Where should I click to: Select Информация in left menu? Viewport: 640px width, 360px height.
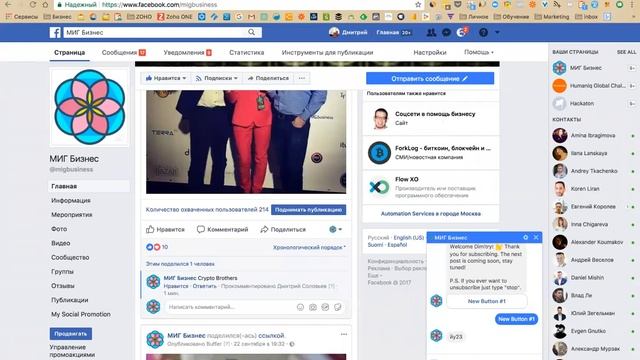(x=71, y=200)
